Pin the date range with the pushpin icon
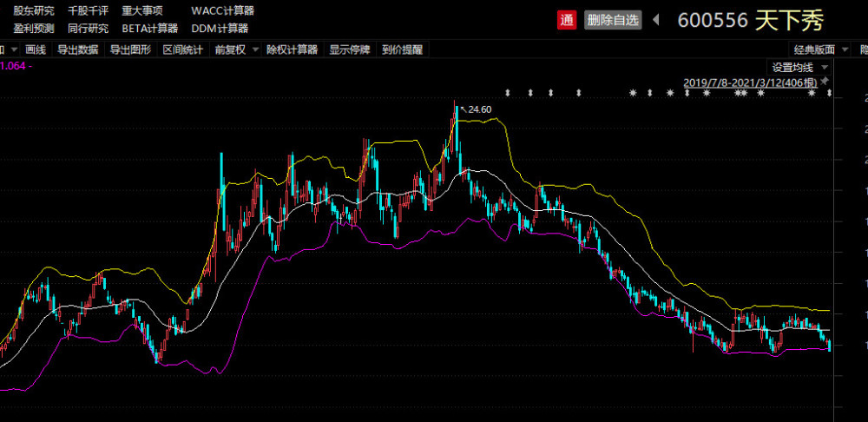The image size is (868, 422). coord(825,82)
